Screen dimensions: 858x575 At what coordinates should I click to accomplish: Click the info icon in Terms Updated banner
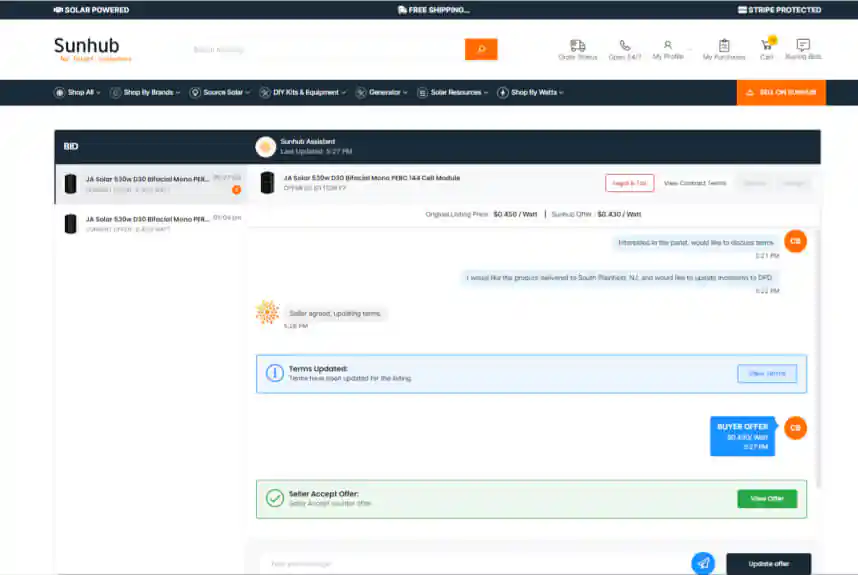(x=275, y=373)
